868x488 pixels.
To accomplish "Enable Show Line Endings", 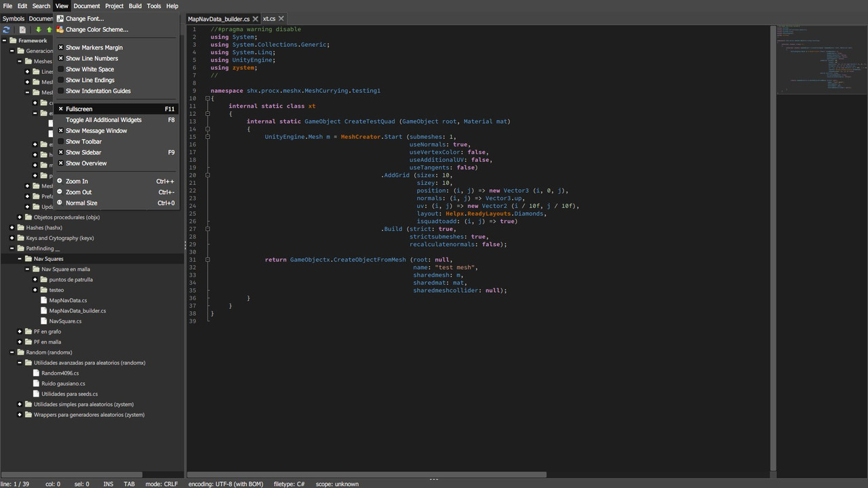I will click(60, 80).
